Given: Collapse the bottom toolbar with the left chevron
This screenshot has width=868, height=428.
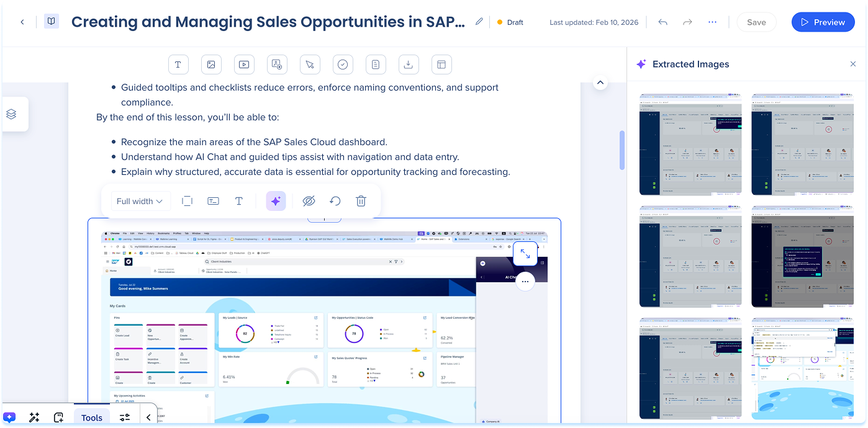Looking at the screenshot, I should pyautogui.click(x=148, y=417).
